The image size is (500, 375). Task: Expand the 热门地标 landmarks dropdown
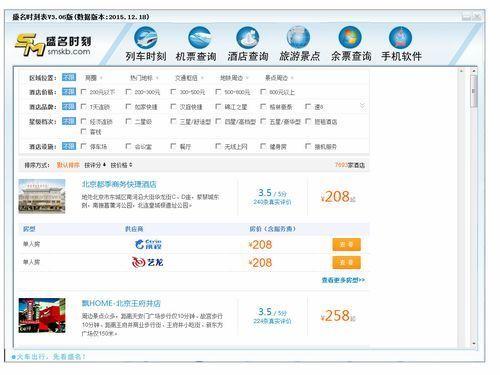144,78
